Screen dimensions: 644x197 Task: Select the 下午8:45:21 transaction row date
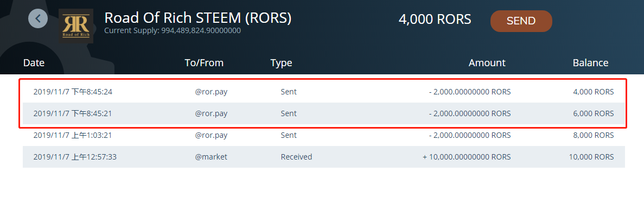[73, 113]
